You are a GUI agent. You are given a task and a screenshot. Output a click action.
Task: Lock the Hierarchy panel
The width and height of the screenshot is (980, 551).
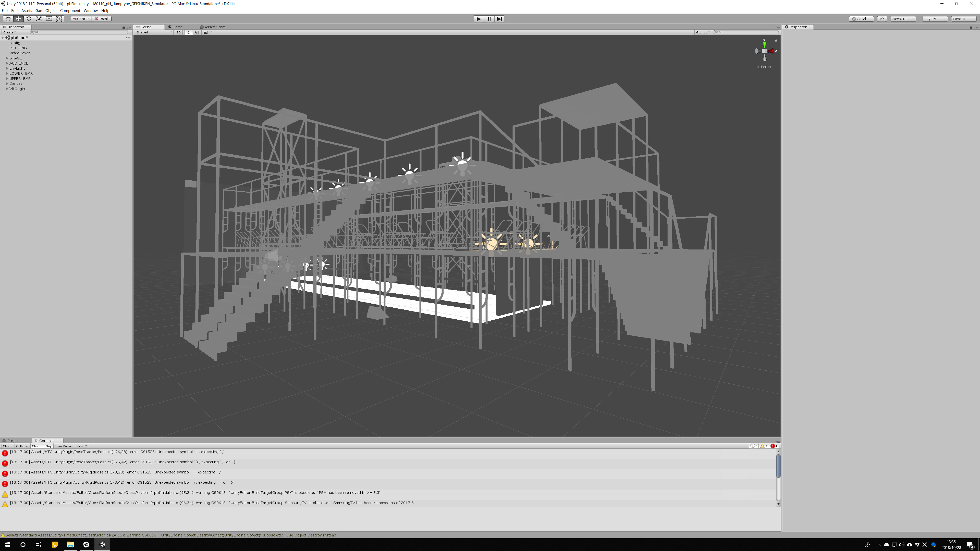(x=123, y=27)
